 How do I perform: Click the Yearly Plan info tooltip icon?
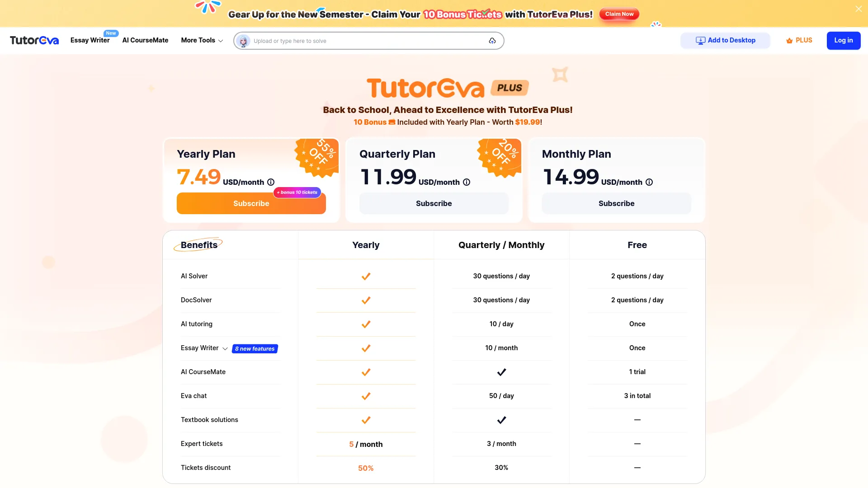coord(271,182)
